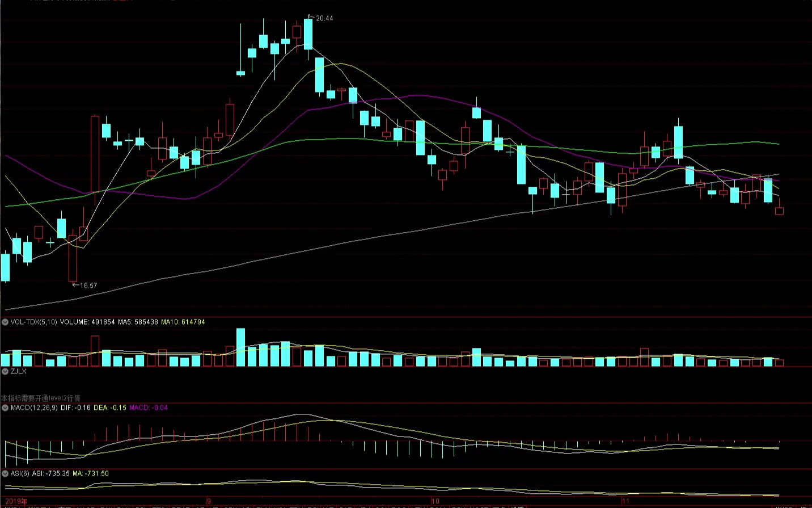Open the ZJLX indicator dropdown arrow
812x508 pixels.
pyautogui.click(x=5, y=371)
